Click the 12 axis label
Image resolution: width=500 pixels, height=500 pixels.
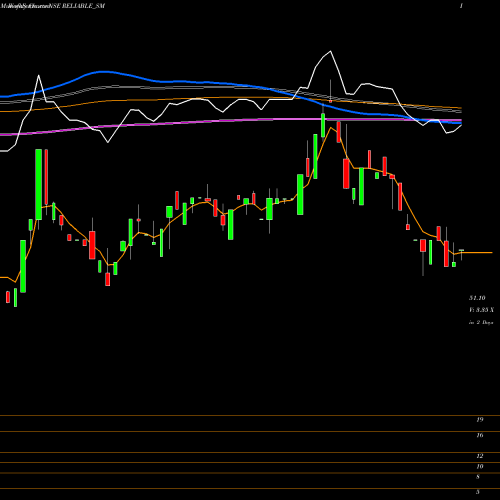(480, 456)
